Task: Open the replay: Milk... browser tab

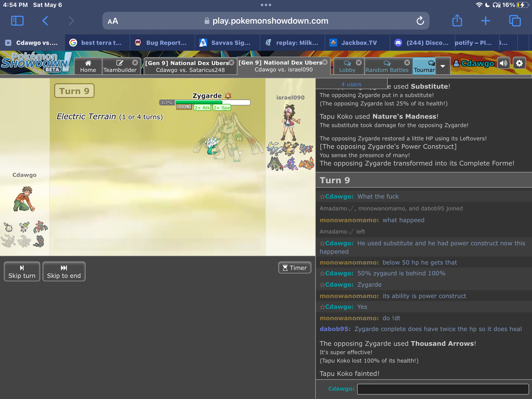Action: point(293,43)
